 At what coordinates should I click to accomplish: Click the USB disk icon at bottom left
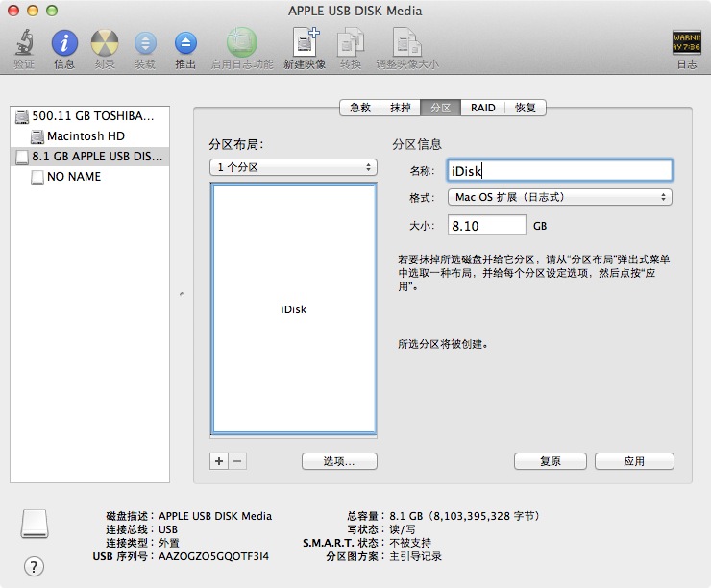pos(35,524)
